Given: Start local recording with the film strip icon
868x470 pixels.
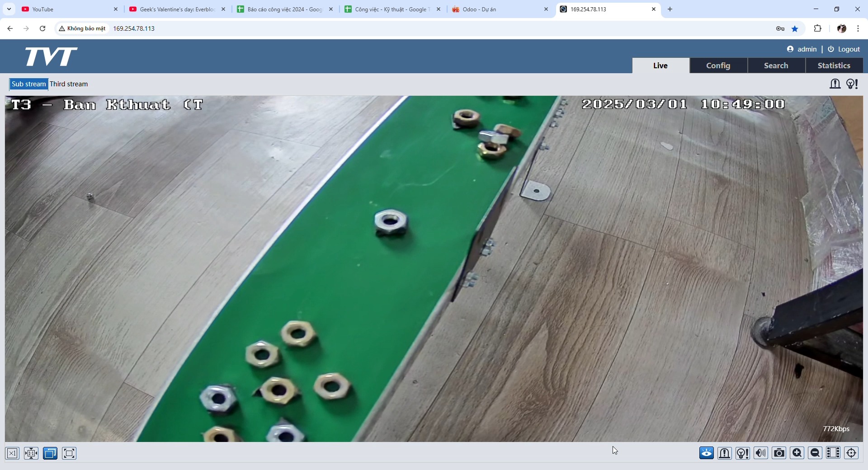Looking at the screenshot, I should [833, 453].
